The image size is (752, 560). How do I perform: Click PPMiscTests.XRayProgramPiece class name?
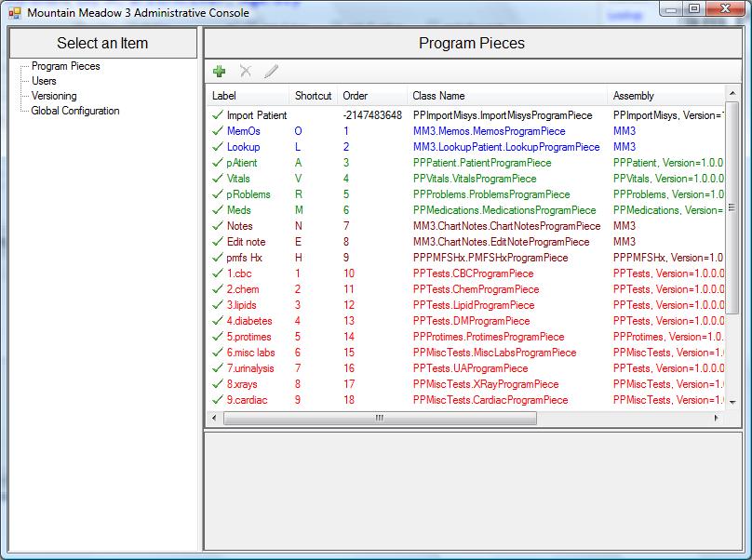(x=485, y=384)
